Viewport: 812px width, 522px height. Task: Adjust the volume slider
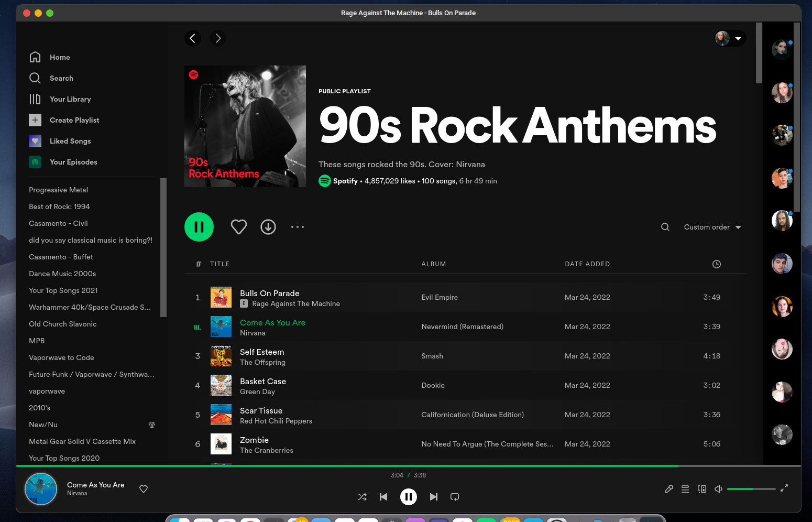tap(751, 488)
